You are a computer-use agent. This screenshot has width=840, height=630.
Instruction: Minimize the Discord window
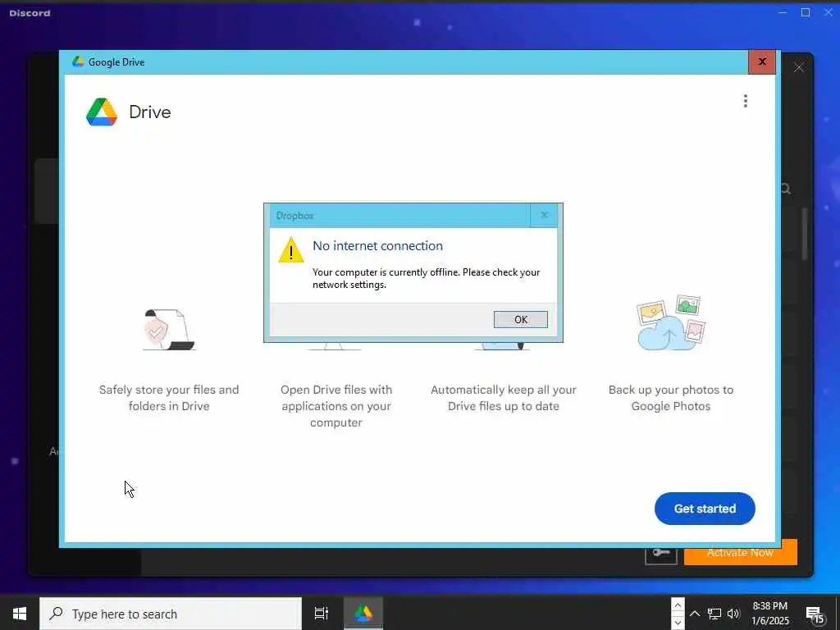(x=783, y=12)
